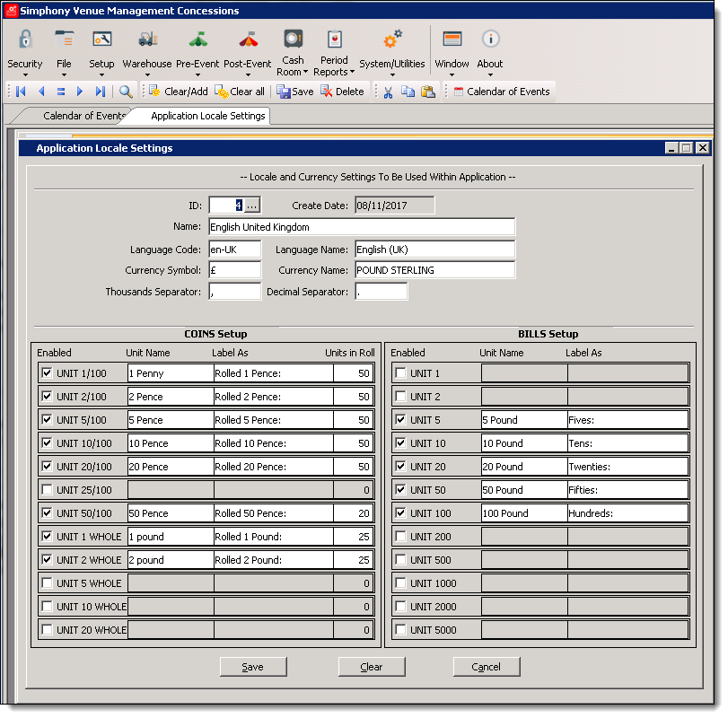Enable the UNIT 1 bill checkbox
Viewport: 728px width, 718px height.
[x=400, y=372]
